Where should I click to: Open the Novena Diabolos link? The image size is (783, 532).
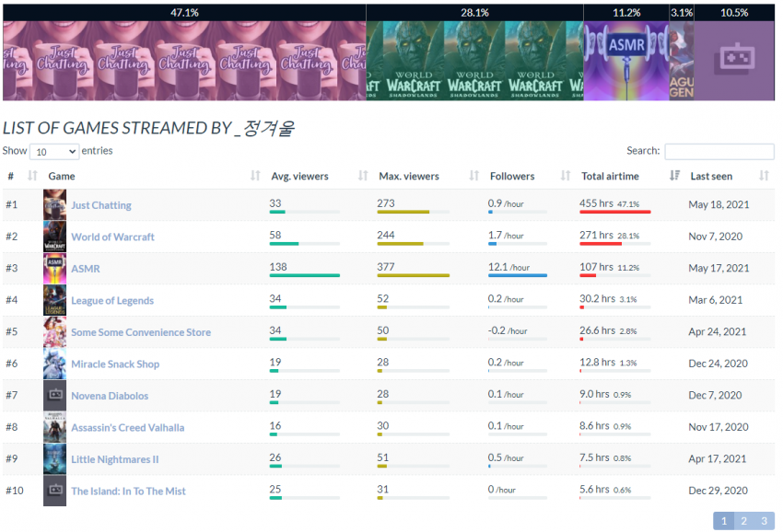click(110, 396)
